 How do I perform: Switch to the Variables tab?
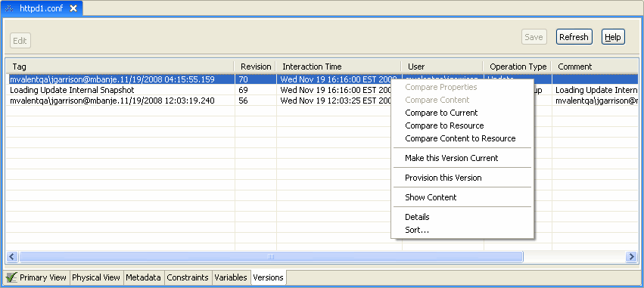[x=231, y=277]
